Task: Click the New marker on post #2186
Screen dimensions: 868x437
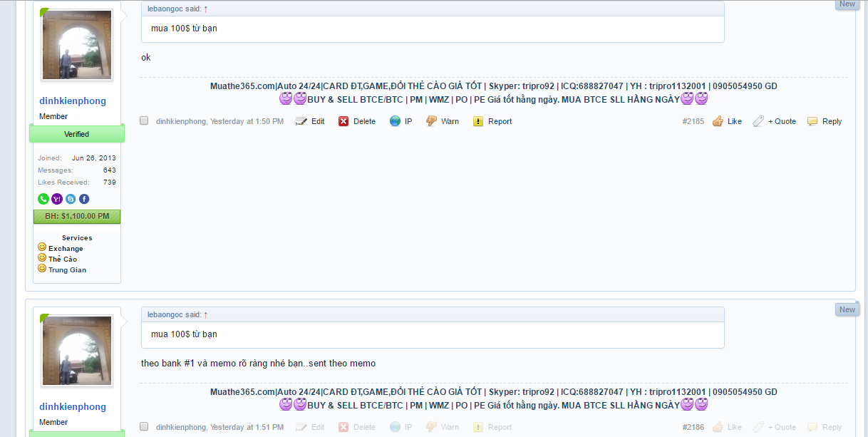Action: click(847, 309)
